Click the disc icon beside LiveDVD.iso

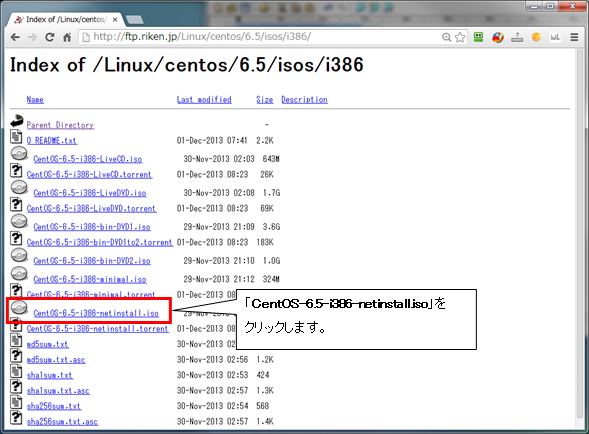19,187
